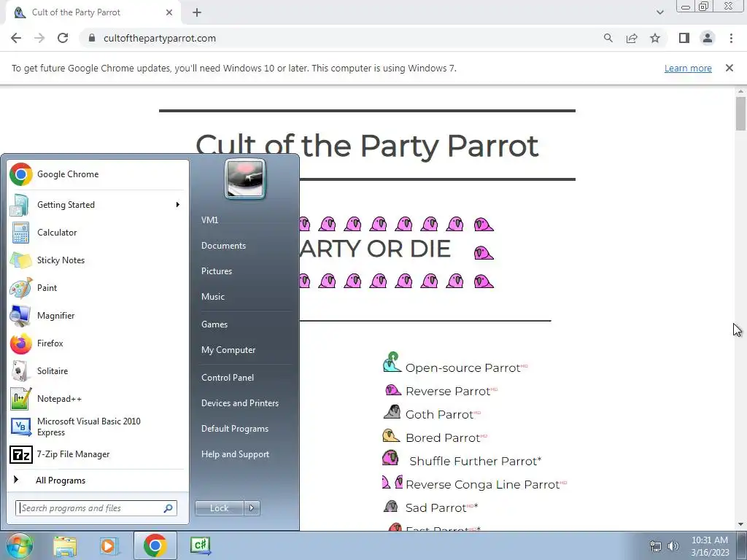This screenshot has width=747, height=560.
Task: Launch Calculator from Start menu
Action: pos(97,233)
